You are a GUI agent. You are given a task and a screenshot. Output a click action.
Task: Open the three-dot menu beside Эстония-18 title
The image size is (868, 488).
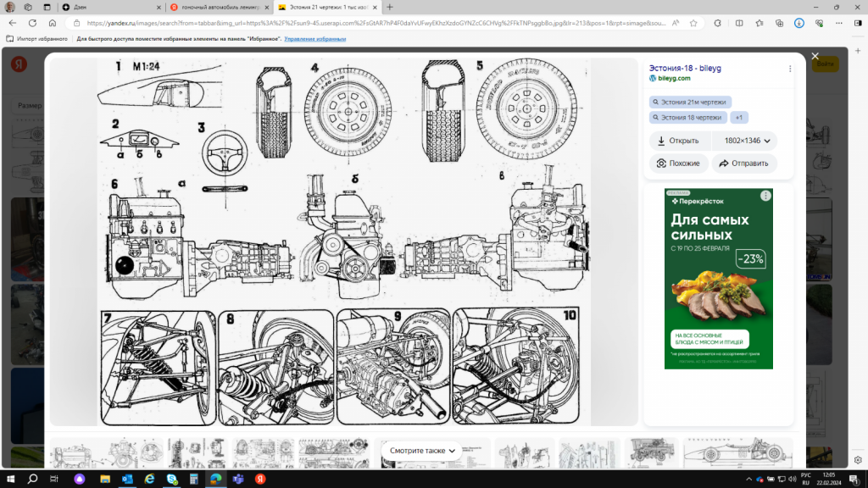point(790,69)
